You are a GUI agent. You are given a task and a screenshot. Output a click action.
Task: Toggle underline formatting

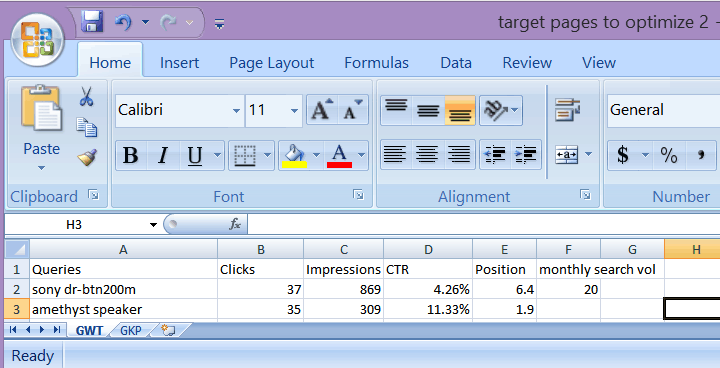[x=195, y=155]
